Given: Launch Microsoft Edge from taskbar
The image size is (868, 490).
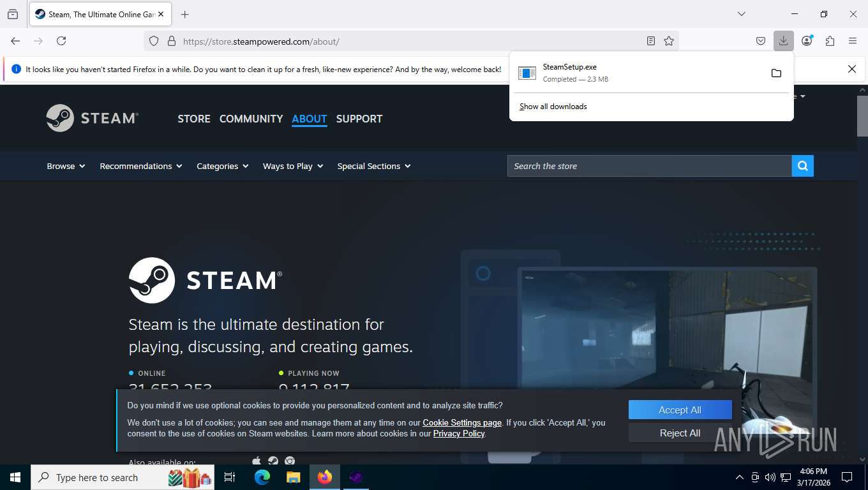Looking at the screenshot, I should coord(262,477).
